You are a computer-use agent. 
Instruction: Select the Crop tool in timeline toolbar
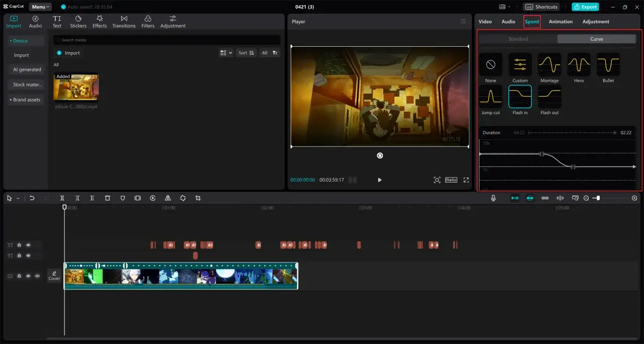pos(198,198)
